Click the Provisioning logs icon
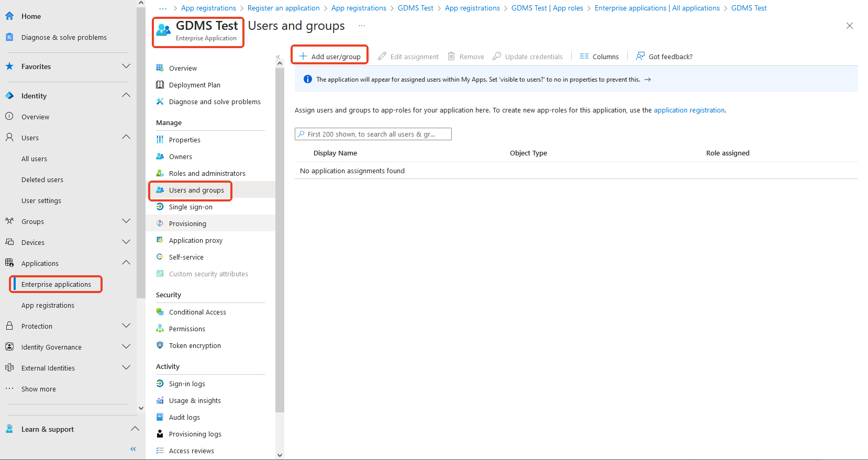Image resolution: width=868 pixels, height=460 pixels. coord(160,434)
